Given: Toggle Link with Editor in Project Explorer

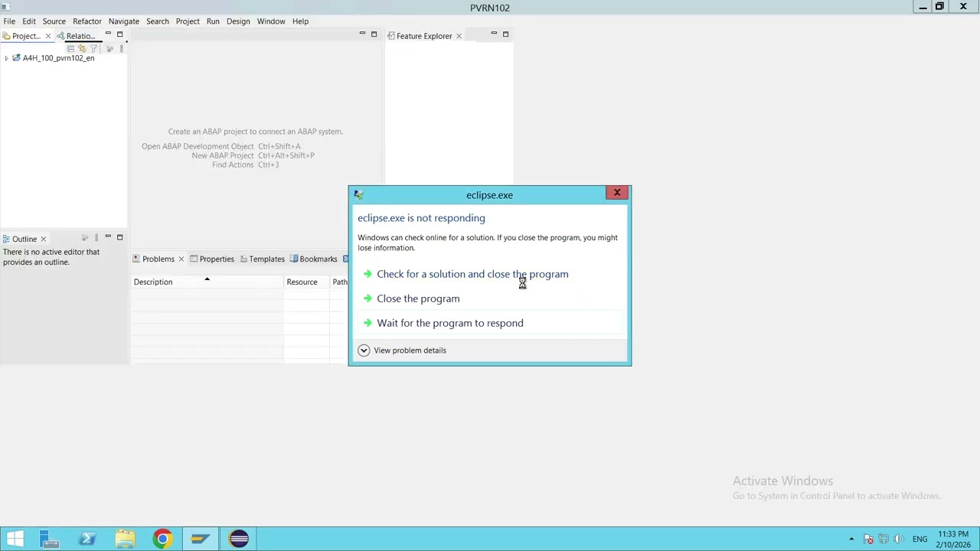Looking at the screenshot, I should (x=82, y=48).
